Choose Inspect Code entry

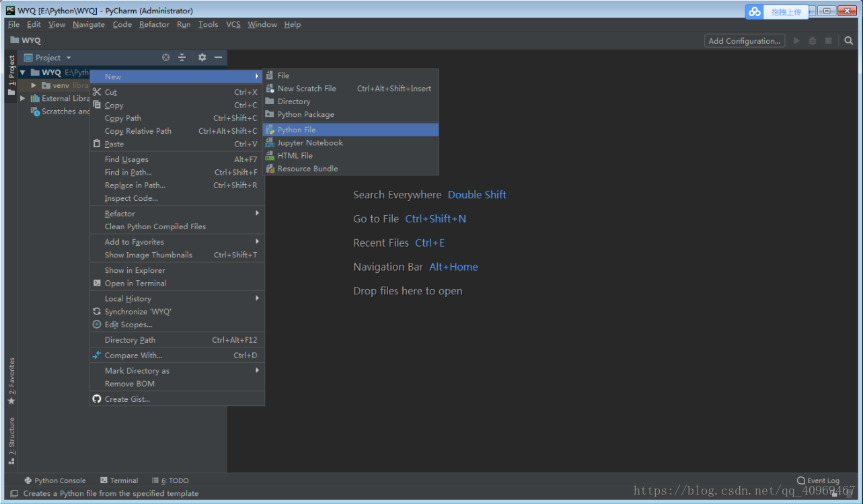pyautogui.click(x=177, y=198)
